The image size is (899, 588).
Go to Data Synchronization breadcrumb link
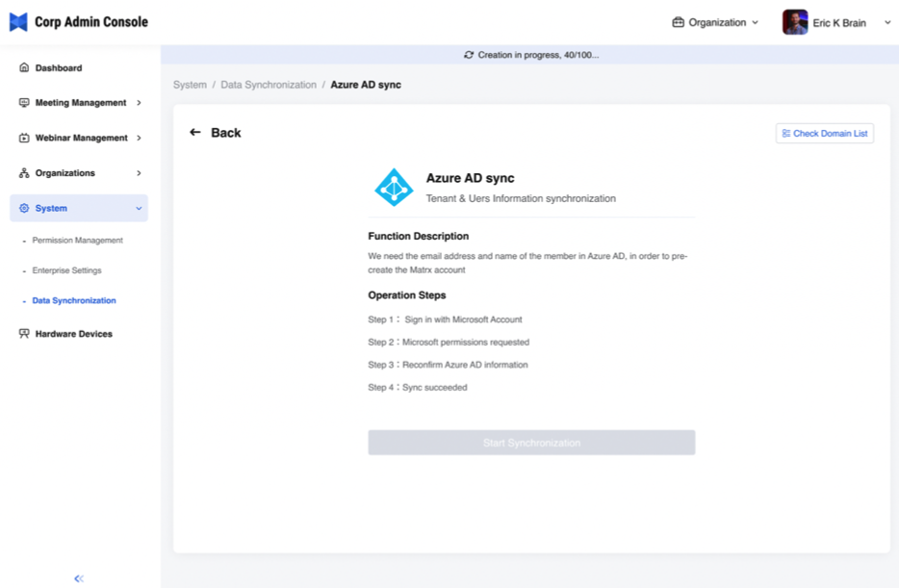[x=269, y=85]
